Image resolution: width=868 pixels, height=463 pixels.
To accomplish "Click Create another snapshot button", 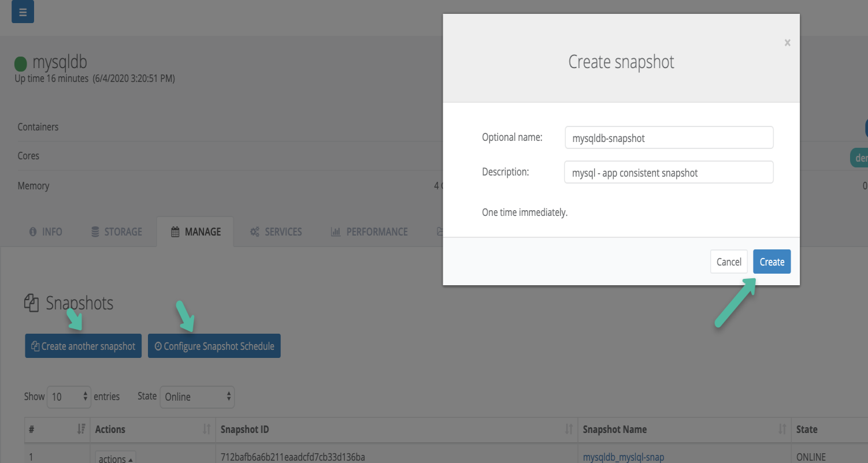I will click(83, 346).
